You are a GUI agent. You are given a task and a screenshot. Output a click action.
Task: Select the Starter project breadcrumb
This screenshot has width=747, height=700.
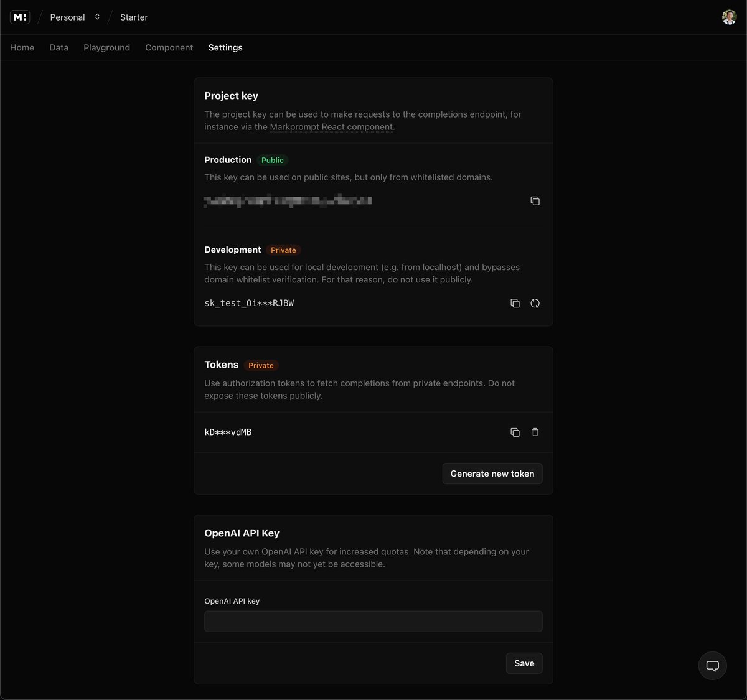coord(133,17)
